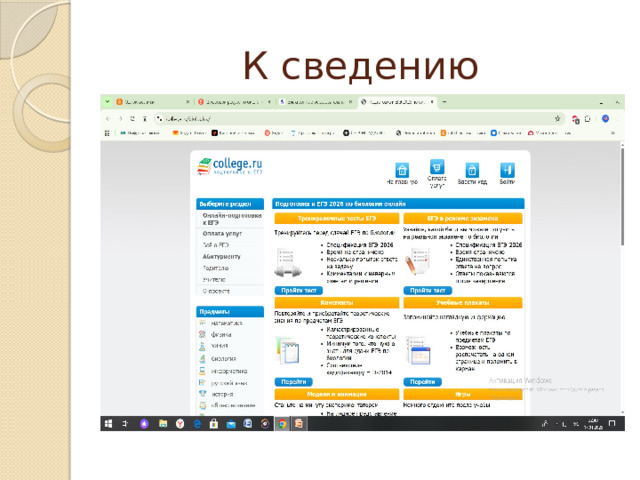Open Microsoft Edge from the taskbar
This screenshot has height=480, width=640.
point(197,424)
